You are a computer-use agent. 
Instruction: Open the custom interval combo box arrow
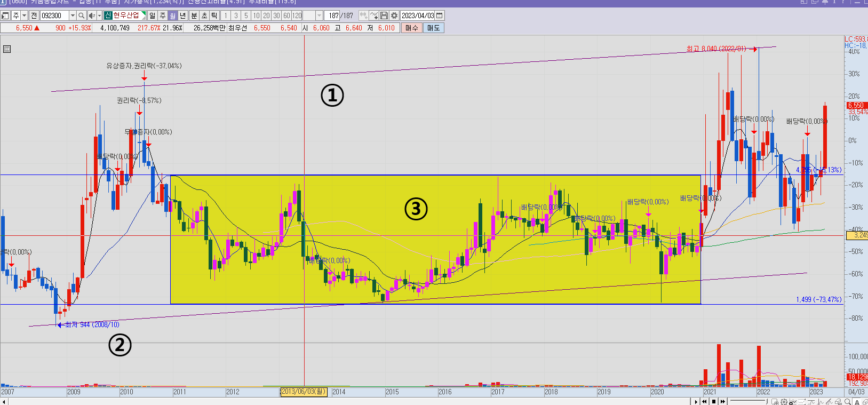[x=319, y=15]
